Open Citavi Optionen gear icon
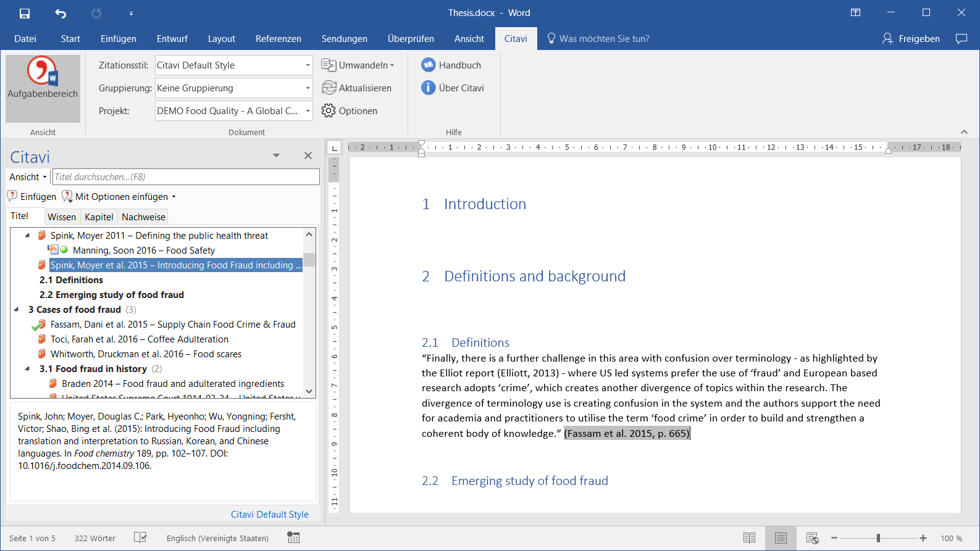 (x=329, y=111)
